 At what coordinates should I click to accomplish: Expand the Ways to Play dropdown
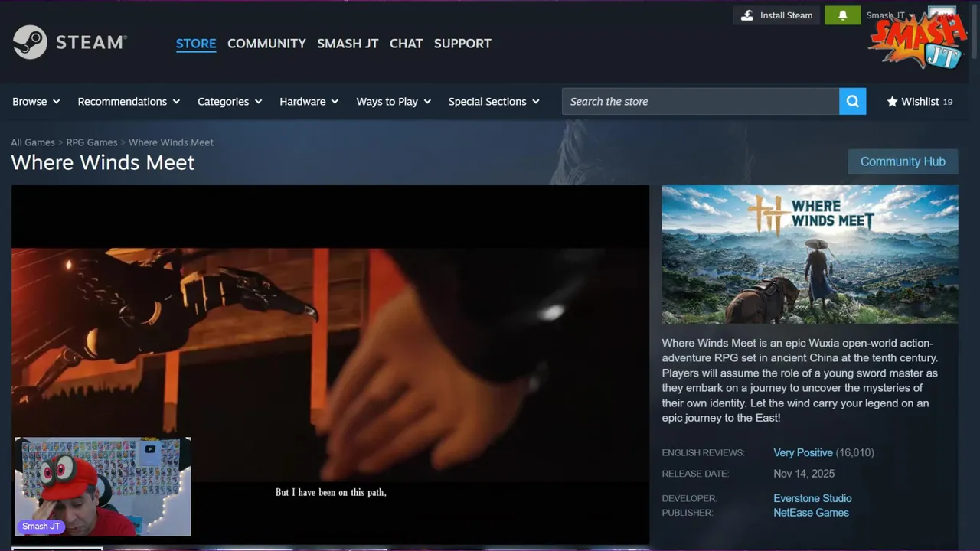[394, 101]
